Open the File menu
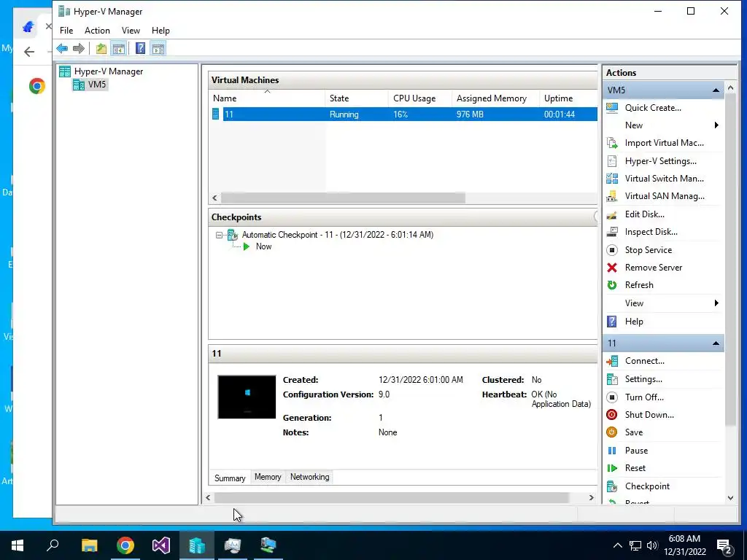 click(66, 31)
